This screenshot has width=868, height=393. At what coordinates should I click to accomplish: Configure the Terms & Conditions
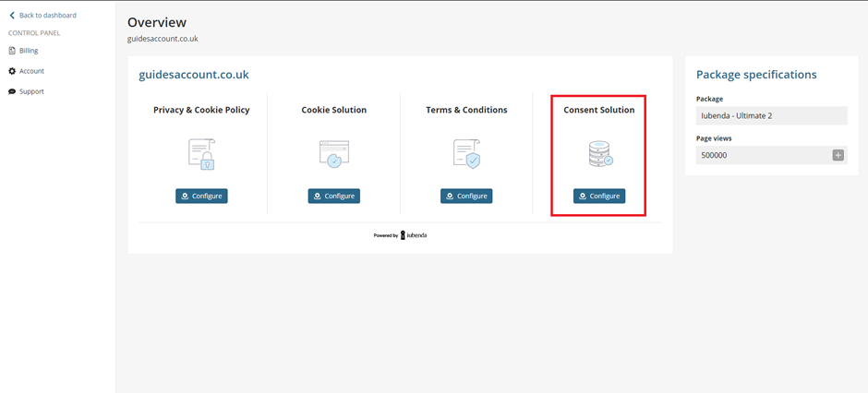[x=466, y=196]
